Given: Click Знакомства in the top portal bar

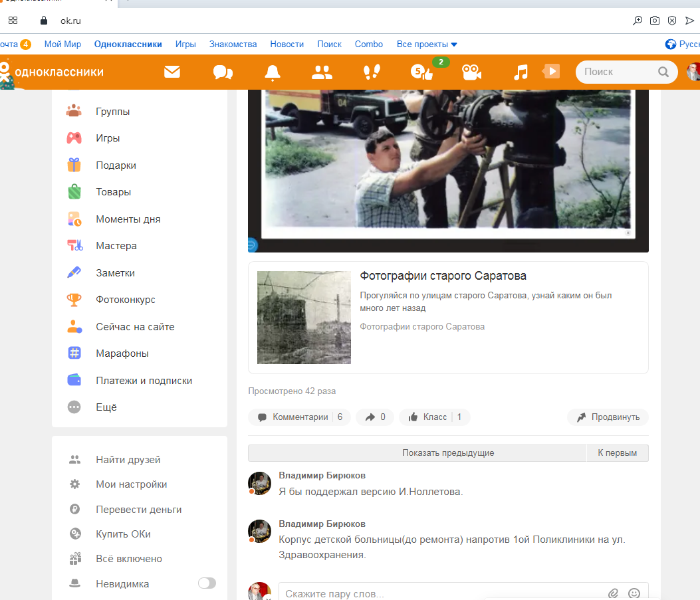Looking at the screenshot, I should coord(233,44).
